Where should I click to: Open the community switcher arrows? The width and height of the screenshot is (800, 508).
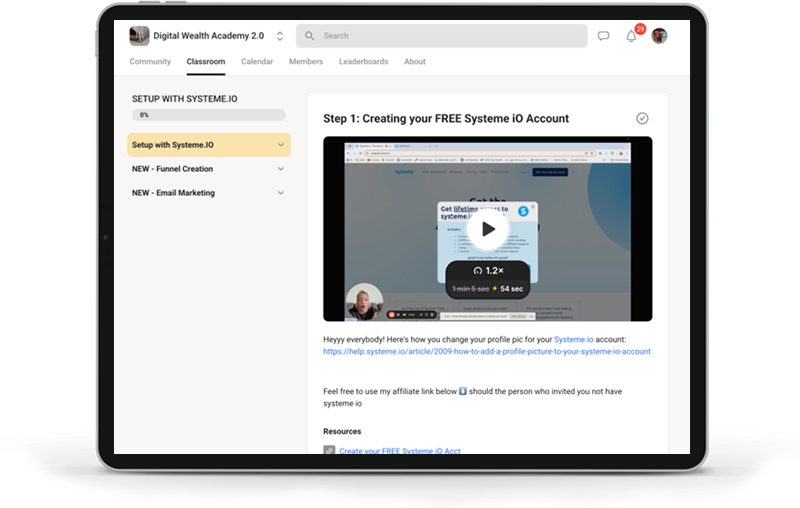click(x=280, y=36)
